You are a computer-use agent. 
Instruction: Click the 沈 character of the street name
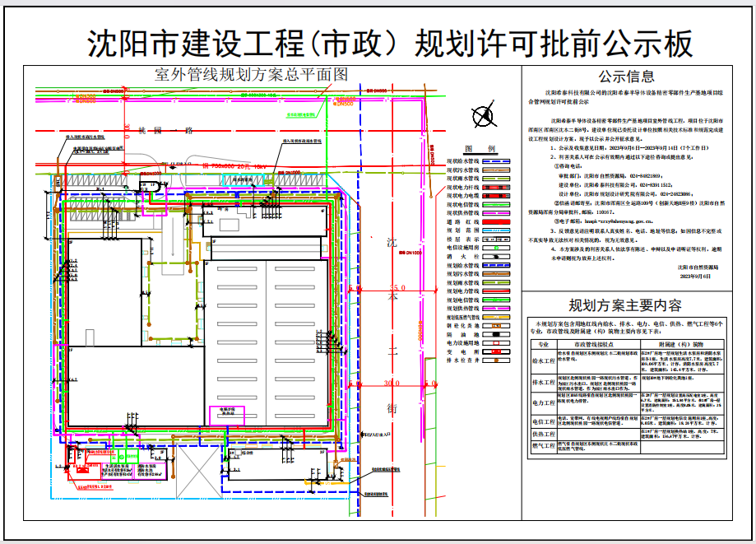pyautogui.click(x=392, y=243)
